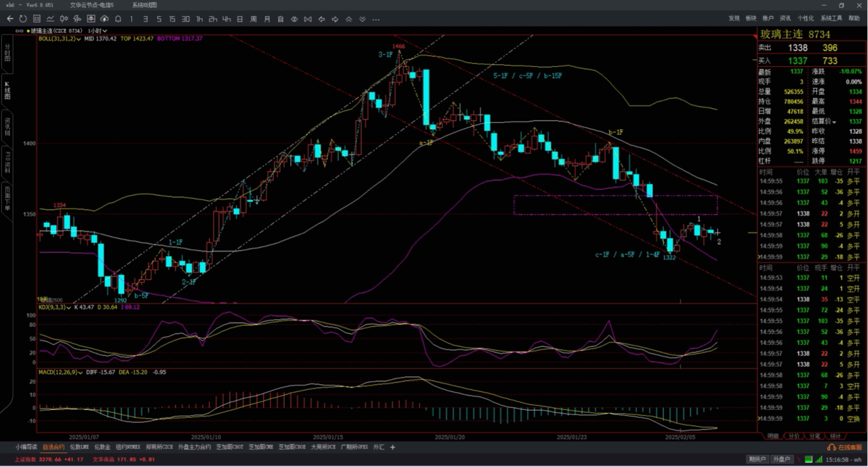This screenshot has height=467, width=868.
Task: Open the quote list table icon
Action: coord(37,19)
